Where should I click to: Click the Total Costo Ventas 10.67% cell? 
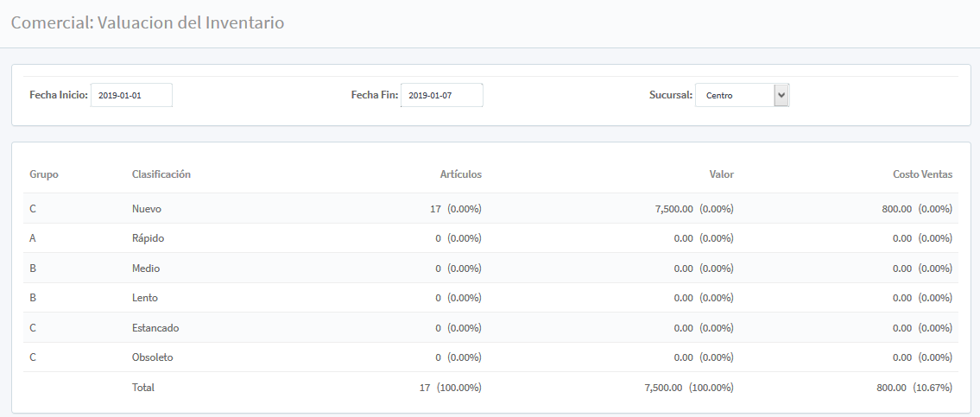pos(914,388)
